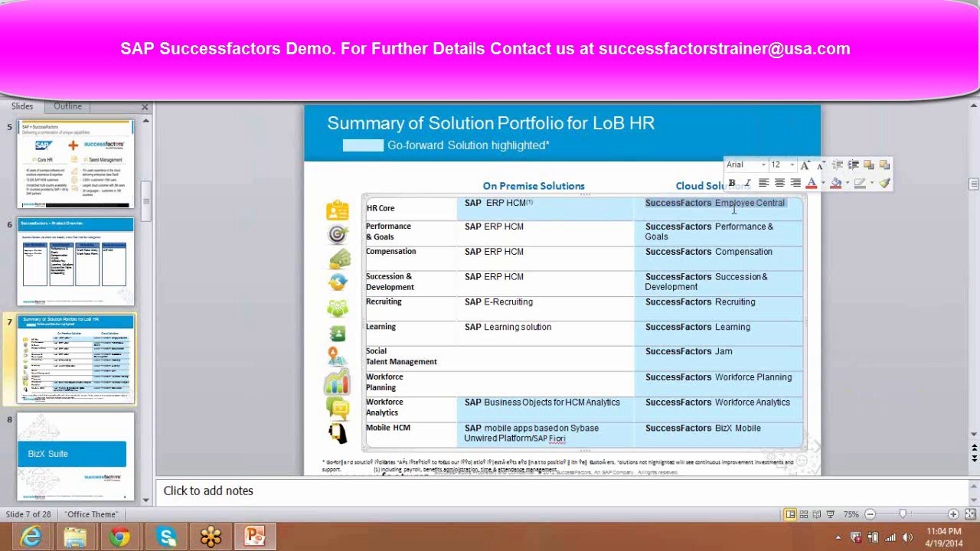
Task: Switch to Slide Sorter view
Action: pyautogui.click(x=804, y=514)
